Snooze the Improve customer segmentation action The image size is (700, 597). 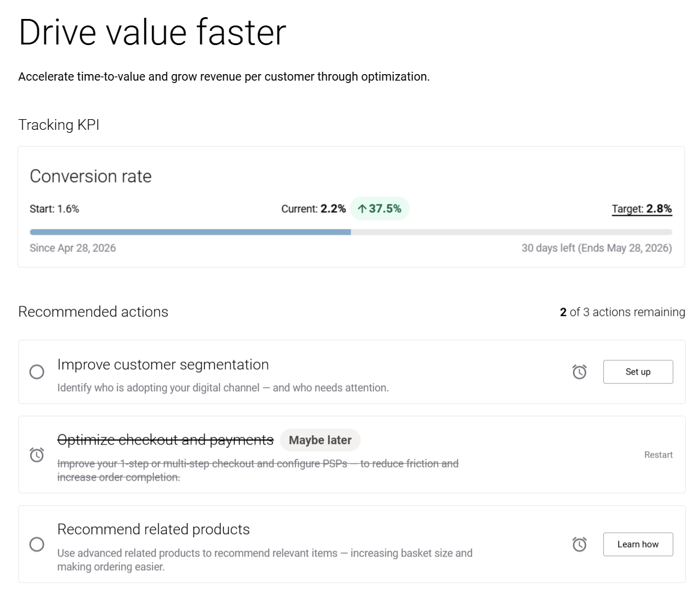pyautogui.click(x=579, y=372)
